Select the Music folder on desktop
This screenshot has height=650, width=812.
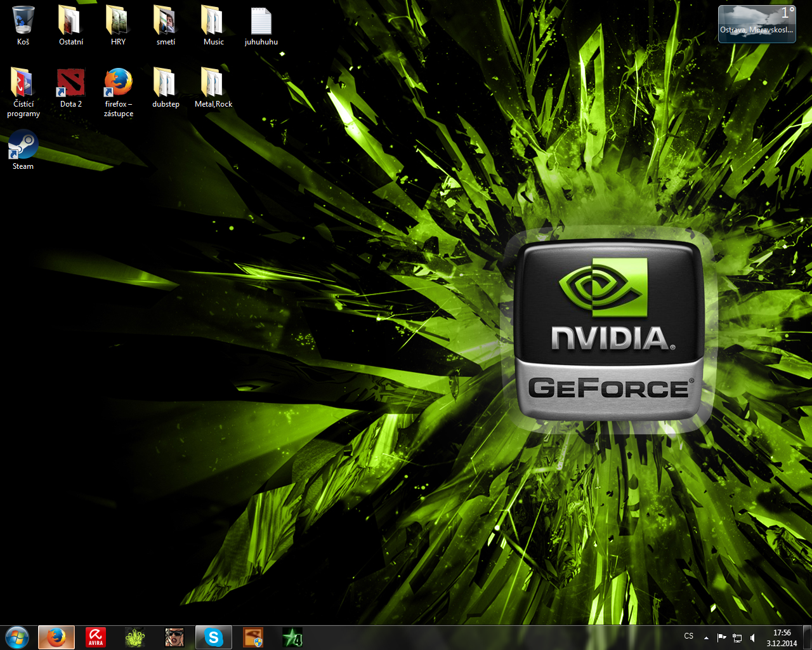coord(214,26)
